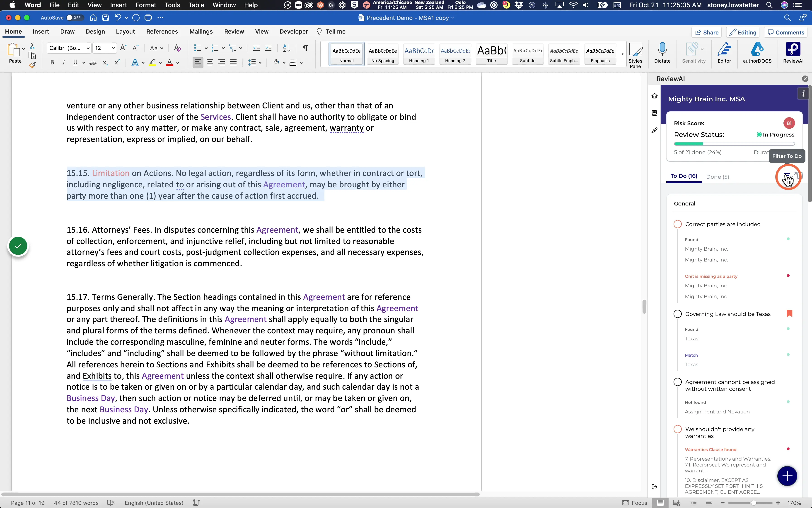Viewport: 812px width, 508px height.
Task: Click the Sort A-Z icon
Action: [287, 48]
